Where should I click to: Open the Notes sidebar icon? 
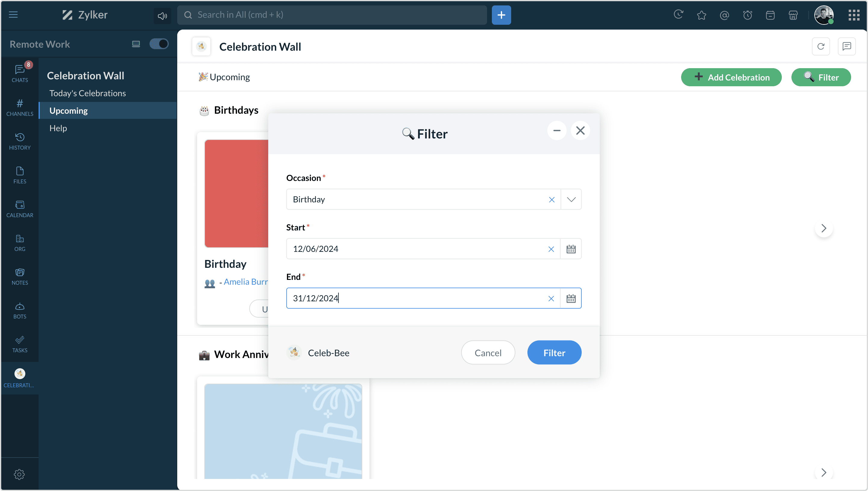20,276
